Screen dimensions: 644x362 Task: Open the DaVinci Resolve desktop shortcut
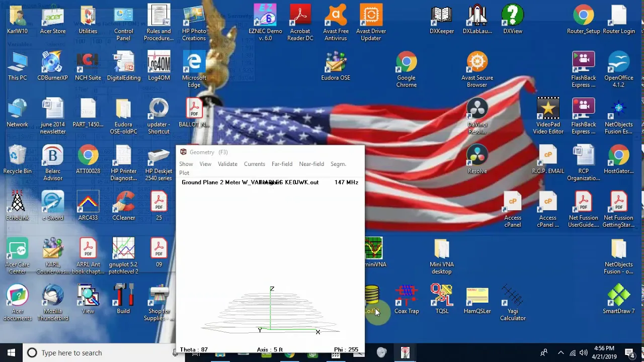477,116
